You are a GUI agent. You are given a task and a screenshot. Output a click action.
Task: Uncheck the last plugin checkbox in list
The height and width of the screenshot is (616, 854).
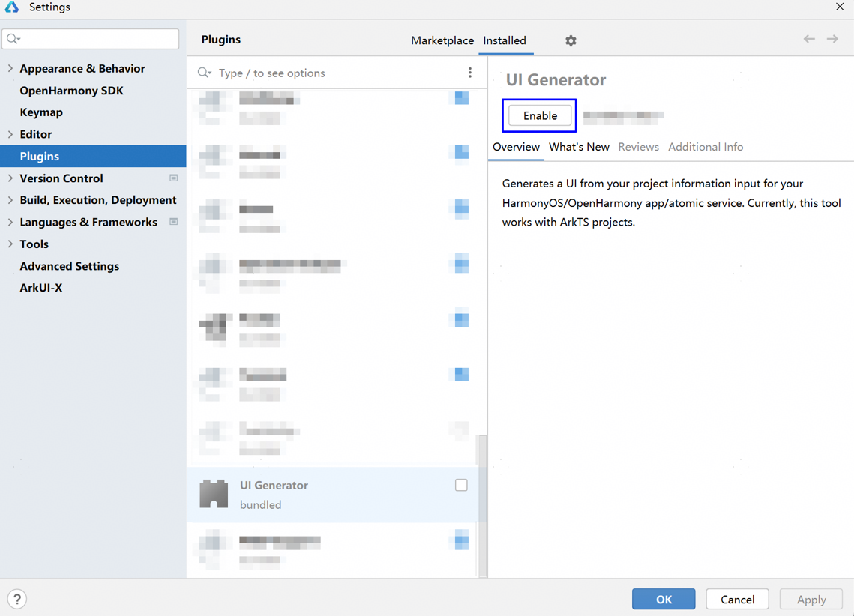point(461,540)
